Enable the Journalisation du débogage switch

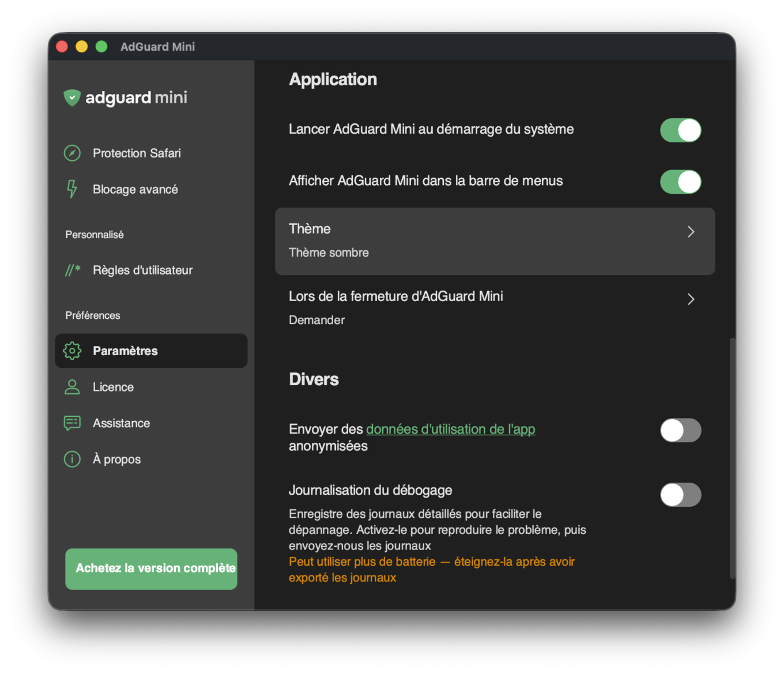click(680, 495)
